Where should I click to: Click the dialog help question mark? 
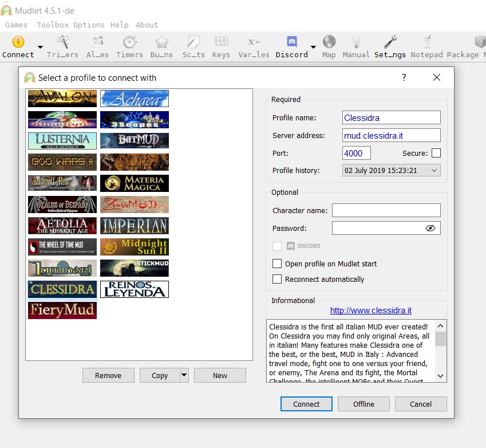coord(404,77)
